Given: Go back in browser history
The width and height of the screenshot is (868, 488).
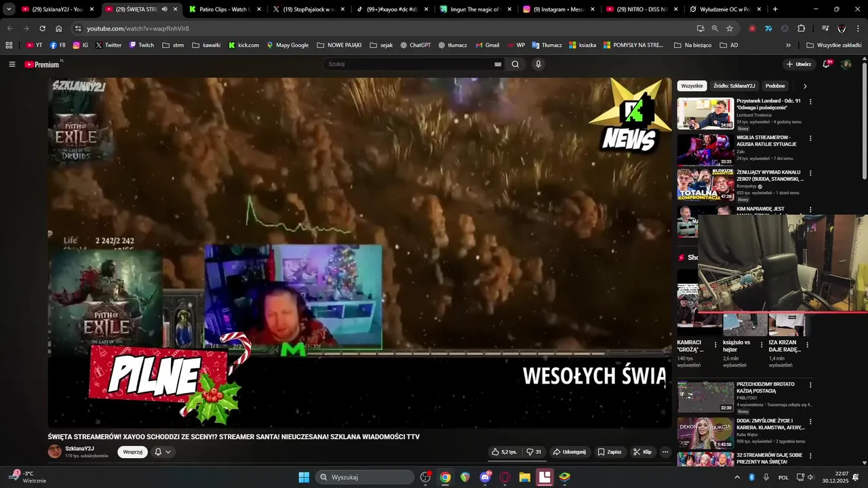Looking at the screenshot, I should 9,28.
